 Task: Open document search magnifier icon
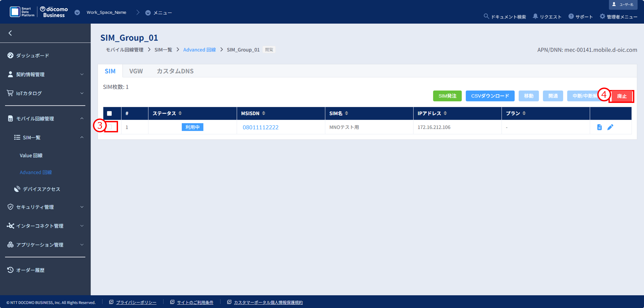pyautogui.click(x=486, y=17)
